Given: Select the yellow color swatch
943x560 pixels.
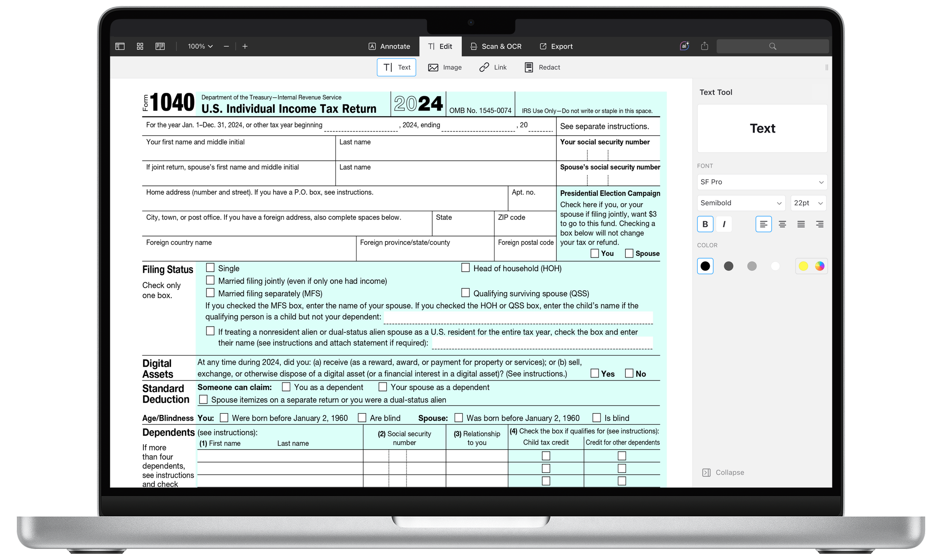Looking at the screenshot, I should [803, 266].
